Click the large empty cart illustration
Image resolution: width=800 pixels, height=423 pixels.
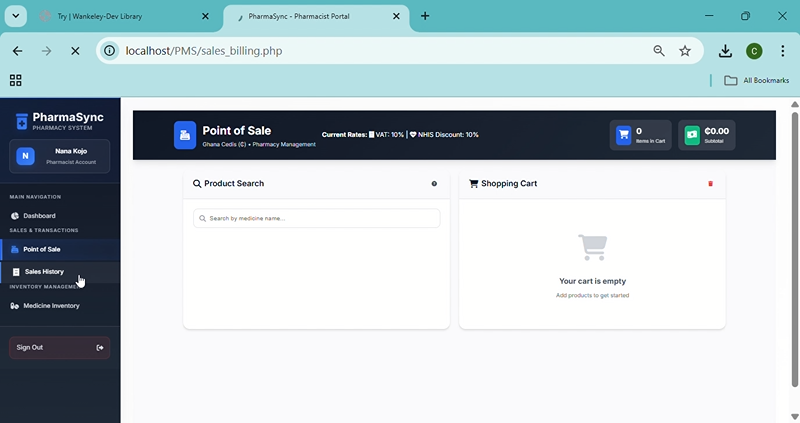click(592, 247)
